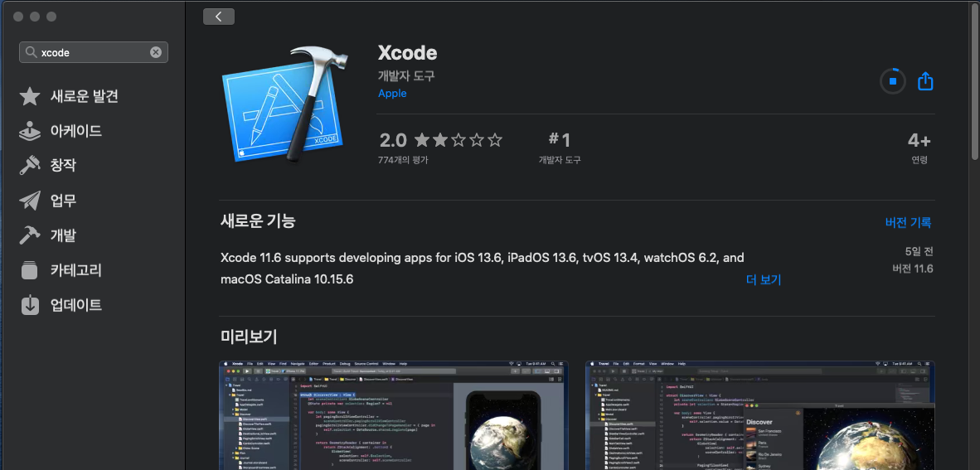Go to 창작 section label

tap(63, 166)
